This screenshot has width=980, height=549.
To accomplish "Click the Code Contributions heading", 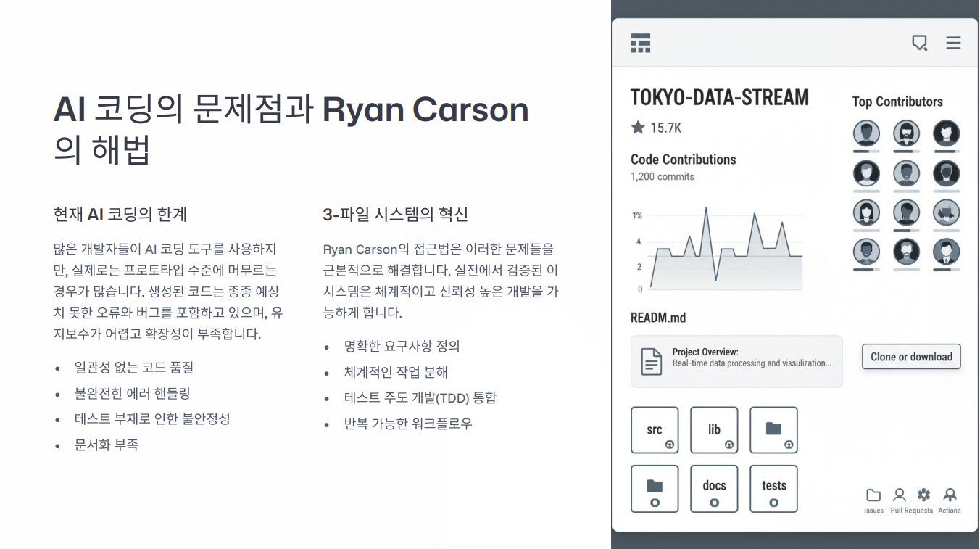I will 684,160.
